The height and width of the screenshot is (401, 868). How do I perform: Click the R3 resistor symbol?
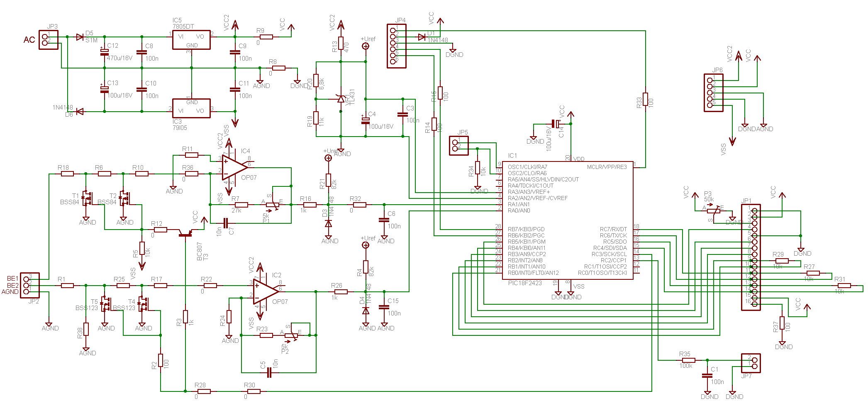(185, 317)
